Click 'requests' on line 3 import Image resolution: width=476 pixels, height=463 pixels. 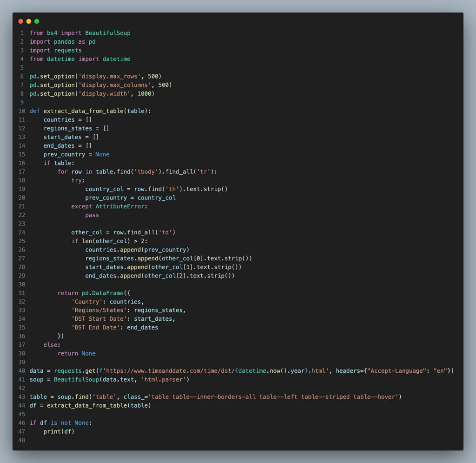(x=68, y=50)
